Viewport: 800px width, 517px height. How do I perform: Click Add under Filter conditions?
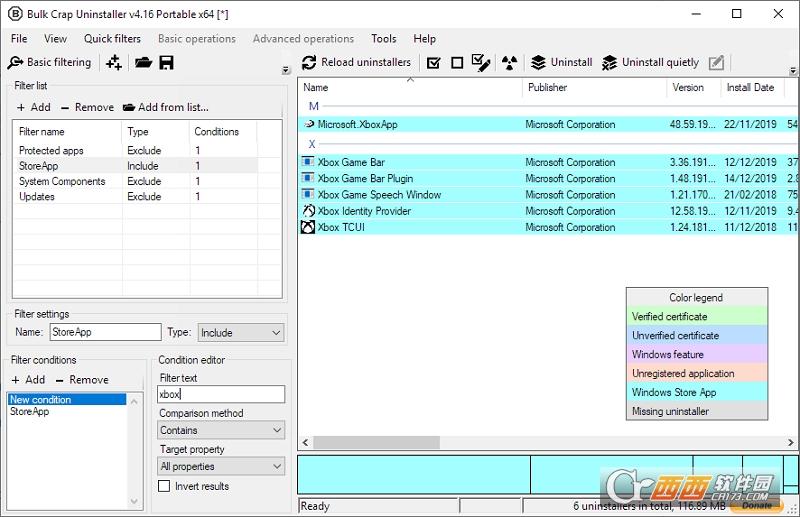(x=29, y=380)
